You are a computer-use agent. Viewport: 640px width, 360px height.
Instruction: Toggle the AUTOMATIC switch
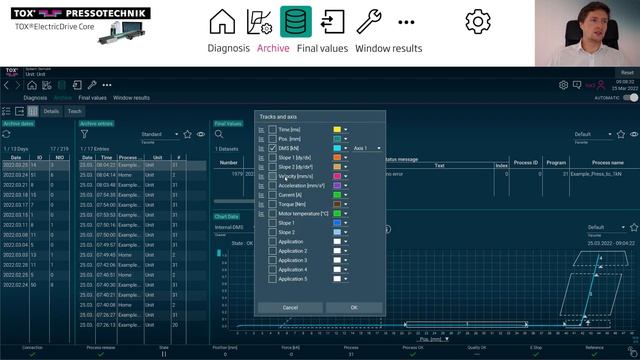pyautogui.click(x=630, y=98)
